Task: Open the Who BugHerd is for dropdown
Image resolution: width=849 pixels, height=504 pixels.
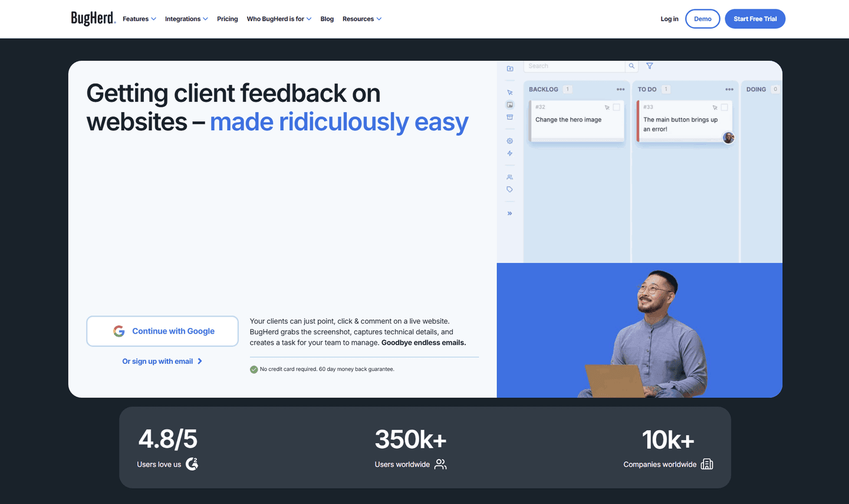Action: coord(279,19)
